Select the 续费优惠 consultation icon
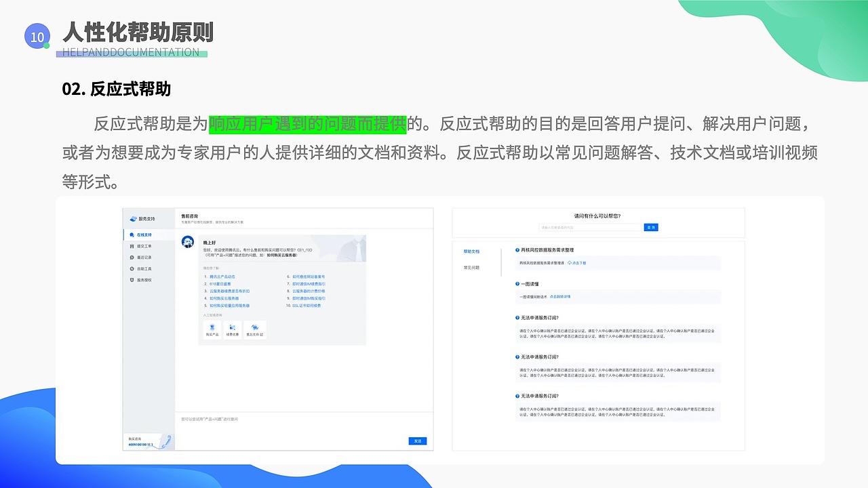This screenshot has width=868, height=488. click(x=233, y=327)
